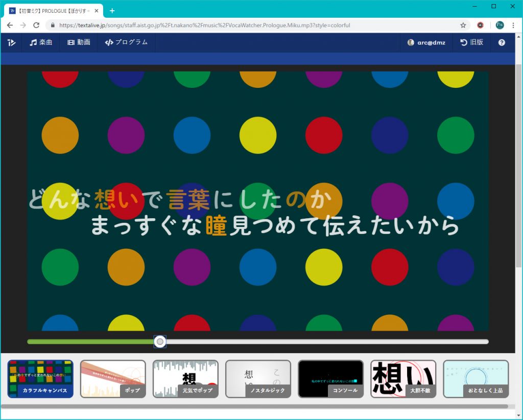The width and height of the screenshot is (523, 420).
Task: Switch to 旧版 (old version)
Action: tap(471, 42)
